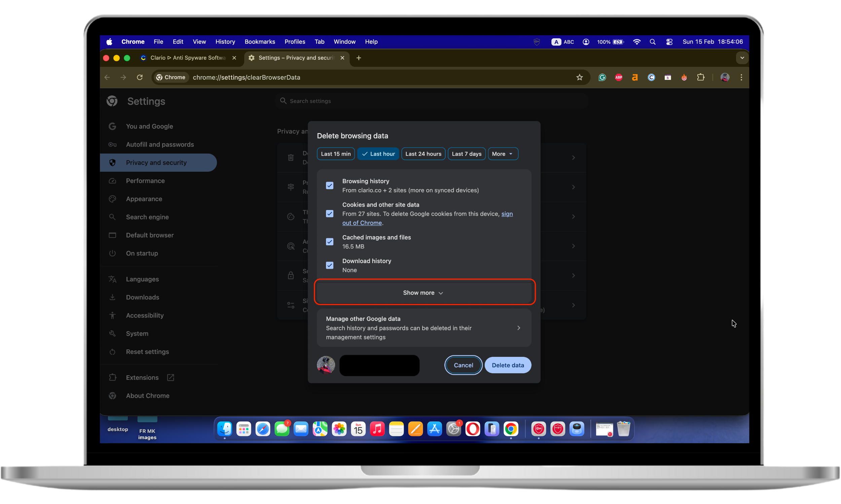841x504 pixels.
Task: Select the Last 24 hours time range
Action: [423, 154]
